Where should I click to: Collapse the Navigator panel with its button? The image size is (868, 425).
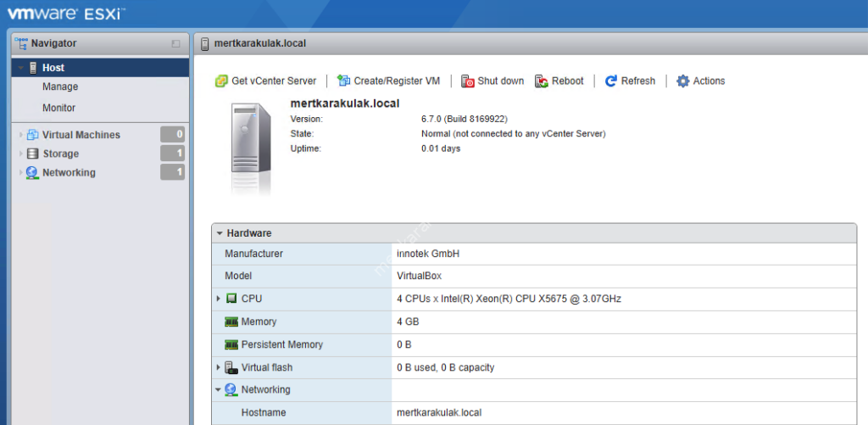(x=175, y=43)
